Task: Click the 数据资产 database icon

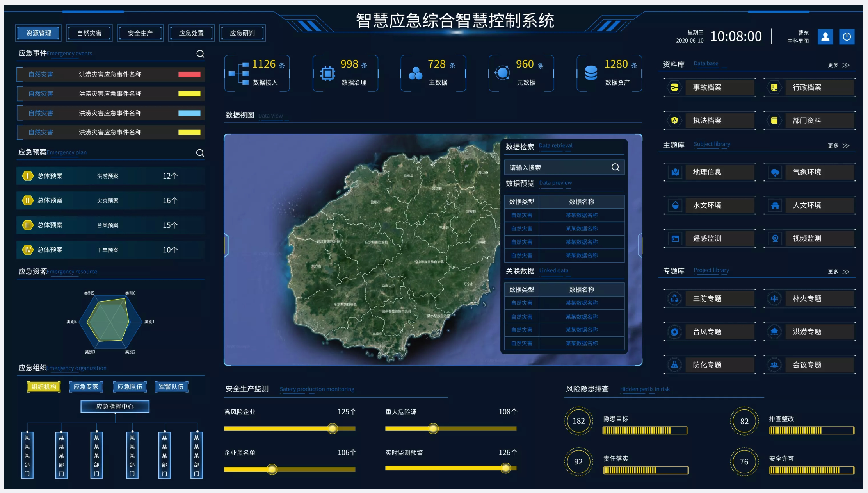Action: (591, 73)
